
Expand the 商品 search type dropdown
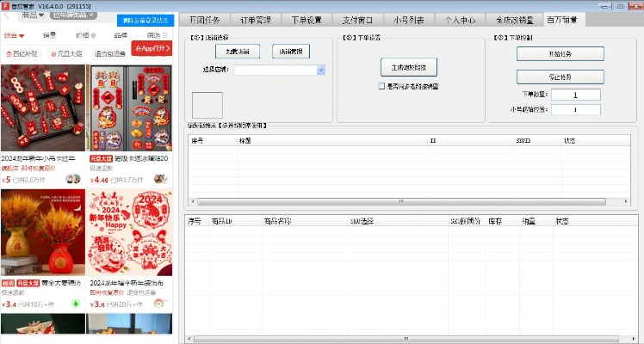pos(33,15)
